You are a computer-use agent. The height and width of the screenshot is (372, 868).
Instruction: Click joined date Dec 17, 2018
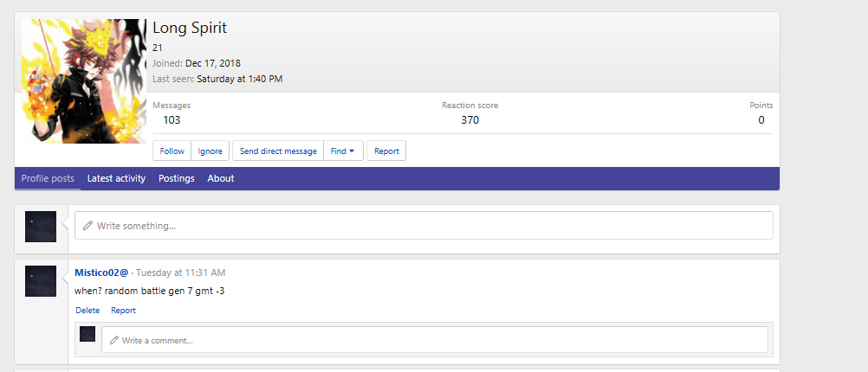pos(213,63)
